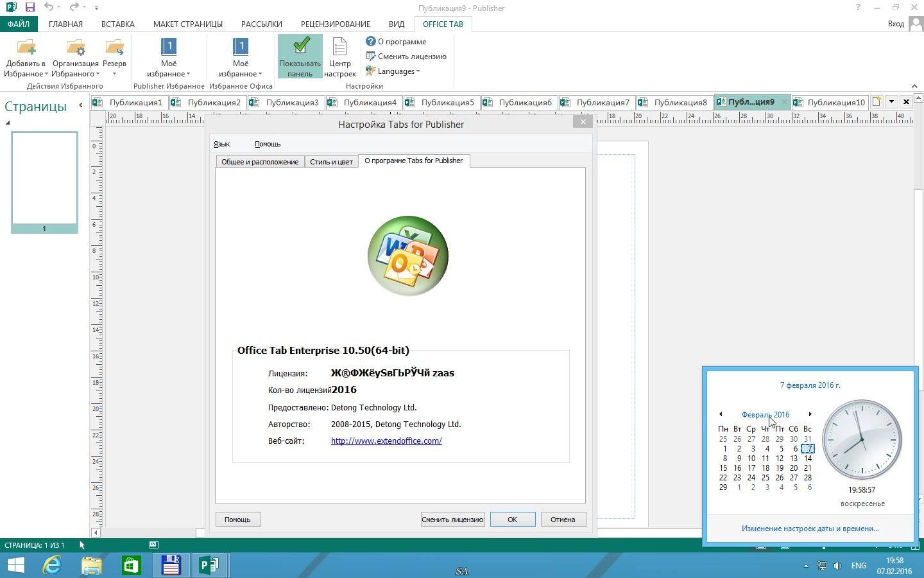Click the new document tab icon
This screenshot has height=578, width=924.
click(877, 102)
